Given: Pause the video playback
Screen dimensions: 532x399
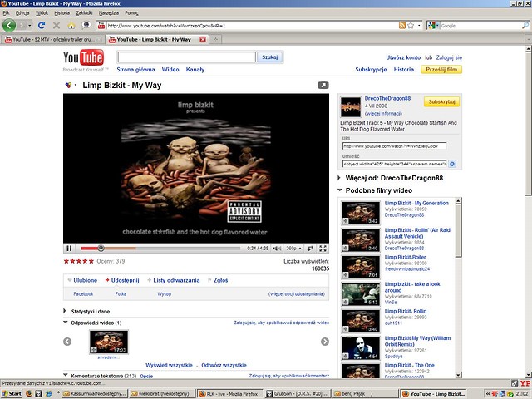Looking at the screenshot, I should (69, 249).
